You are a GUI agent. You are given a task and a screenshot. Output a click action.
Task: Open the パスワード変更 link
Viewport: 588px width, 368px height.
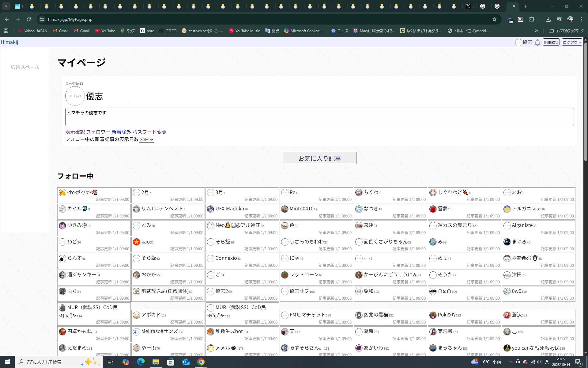point(149,132)
